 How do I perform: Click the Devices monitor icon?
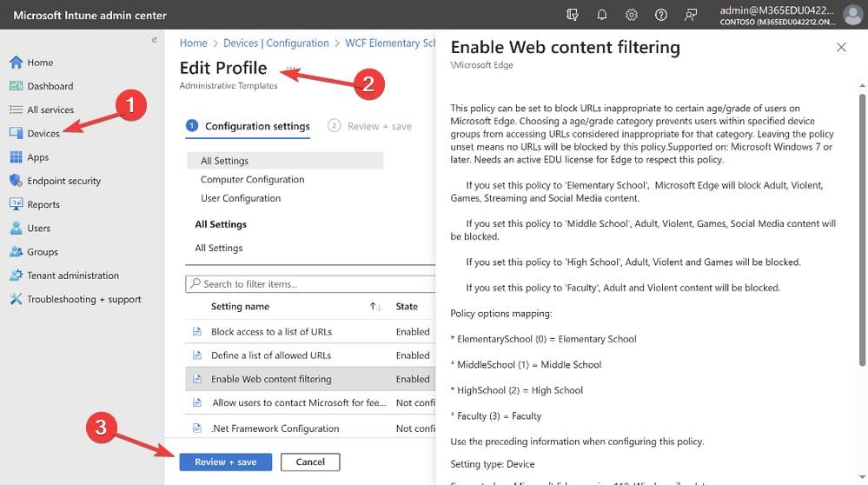tap(16, 134)
